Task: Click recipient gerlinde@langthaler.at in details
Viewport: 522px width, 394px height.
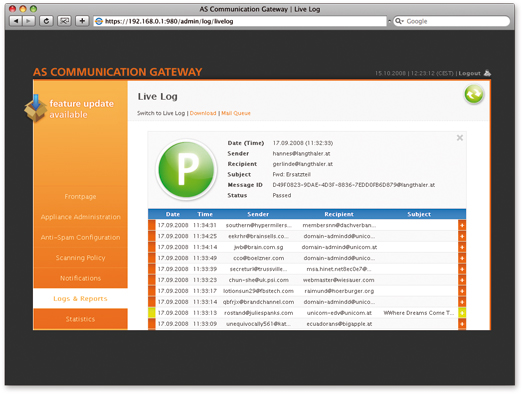Action: click(302, 164)
